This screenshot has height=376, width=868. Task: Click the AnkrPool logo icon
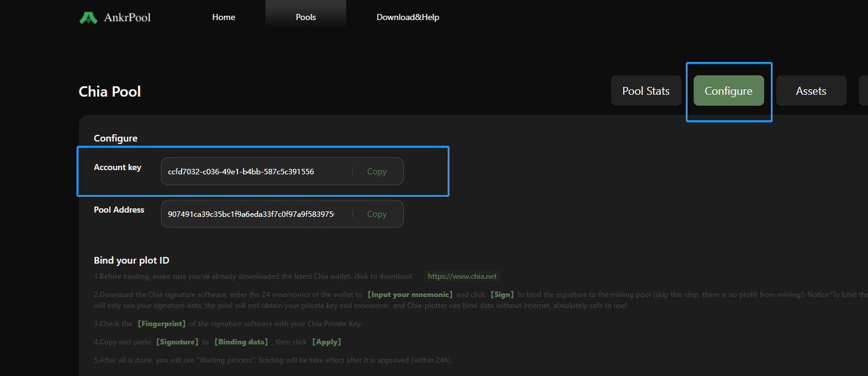(x=88, y=18)
